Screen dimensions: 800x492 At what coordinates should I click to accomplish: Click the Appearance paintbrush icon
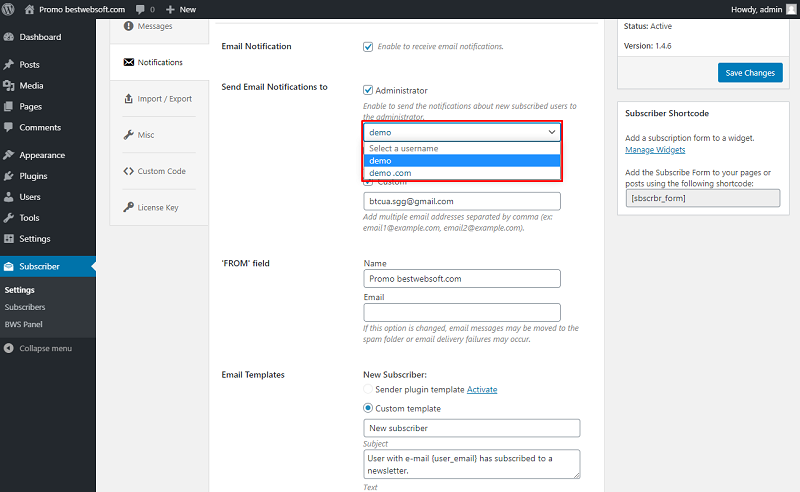click(x=9, y=155)
